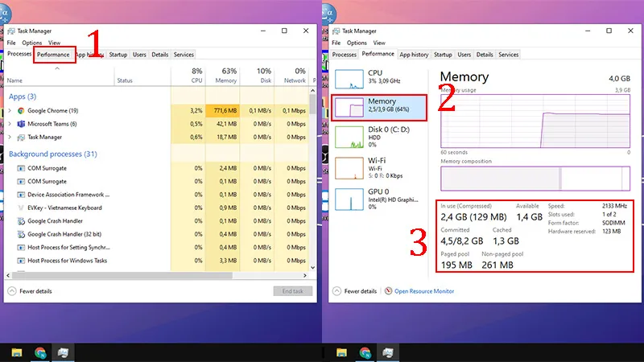Open Chrome from left taskbar
644x362 pixels.
pyautogui.click(x=39, y=352)
